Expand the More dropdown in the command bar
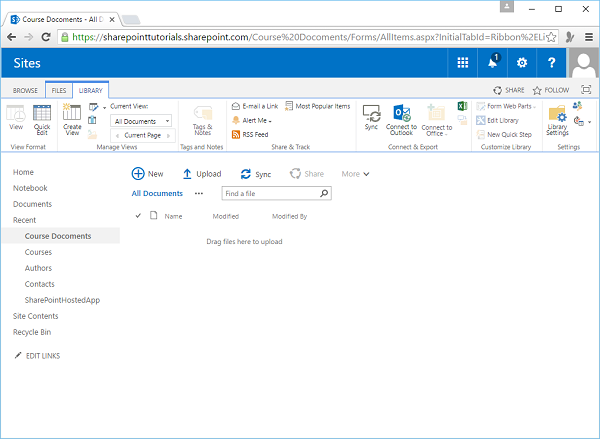Screen dimensions: 600x439 tap(355, 174)
